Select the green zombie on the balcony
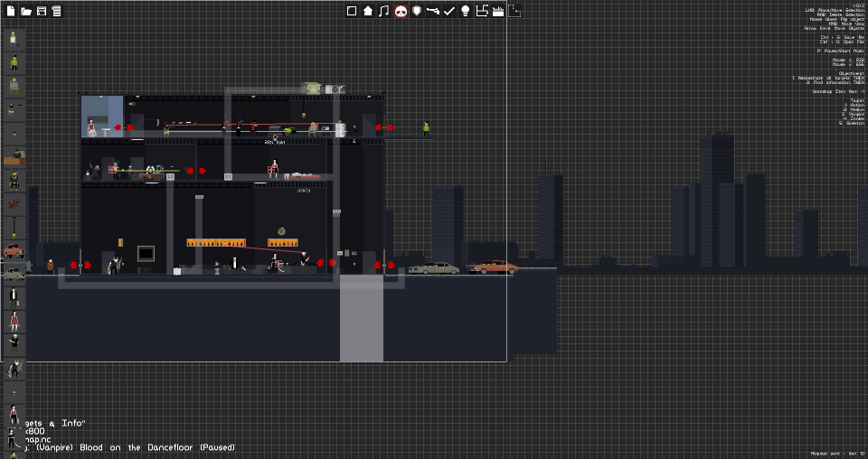 click(x=426, y=129)
